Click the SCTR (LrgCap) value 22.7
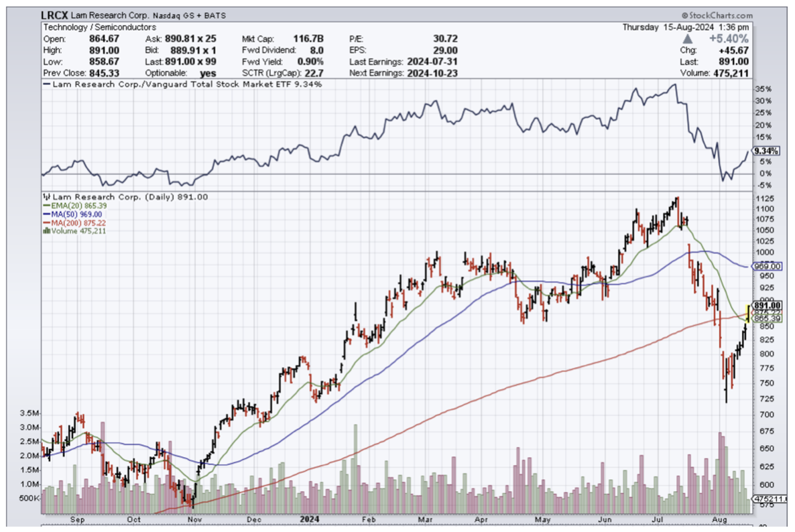 tap(314, 73)
